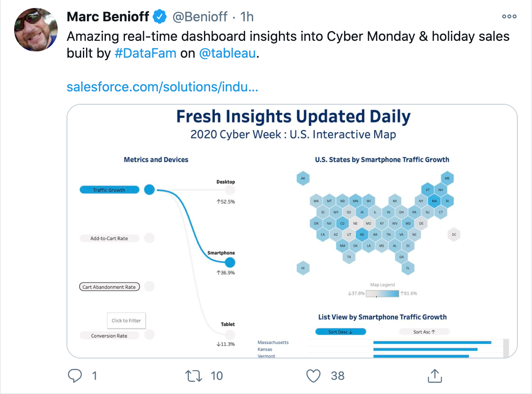Open the @tableau mention link
The width and height of the screenshot is (532, 394).
pyautogui.click(x=228, y=54)
